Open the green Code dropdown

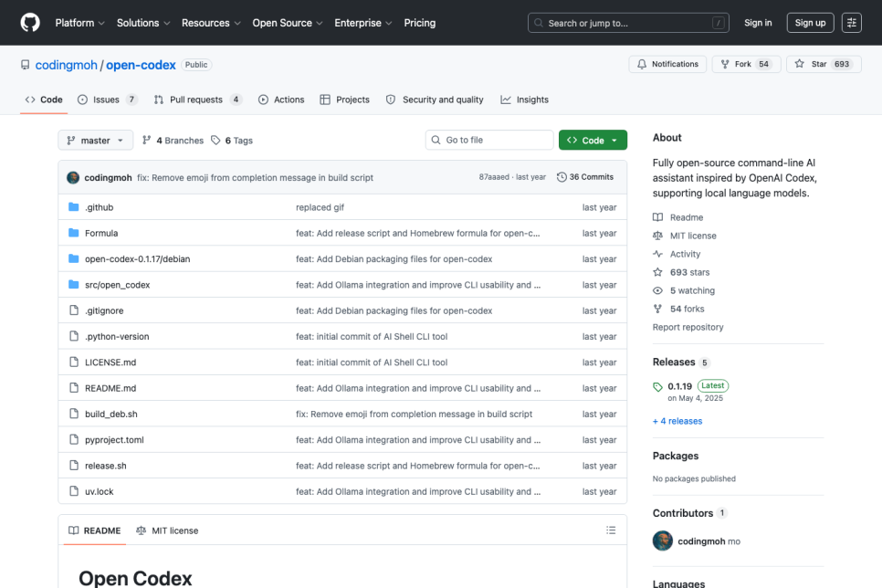(593, 140)
